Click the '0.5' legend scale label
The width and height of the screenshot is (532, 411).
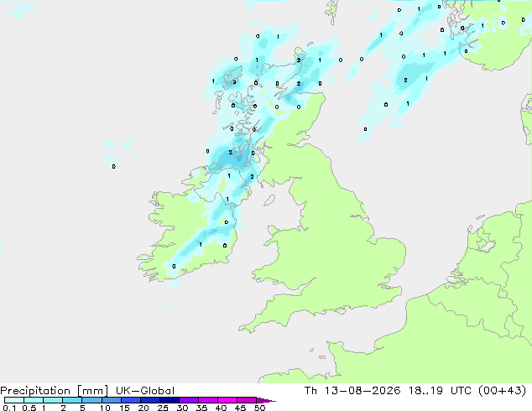click(29, 408)
